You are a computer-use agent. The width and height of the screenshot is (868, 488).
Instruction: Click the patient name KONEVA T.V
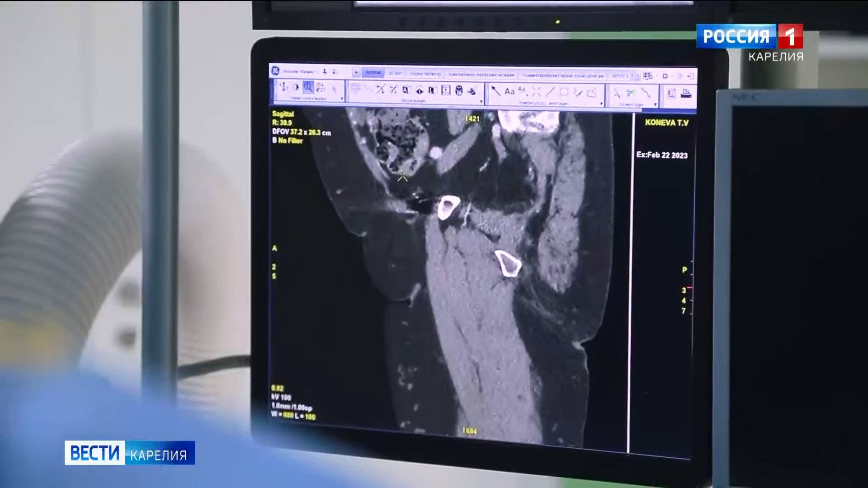pos(666,122)
